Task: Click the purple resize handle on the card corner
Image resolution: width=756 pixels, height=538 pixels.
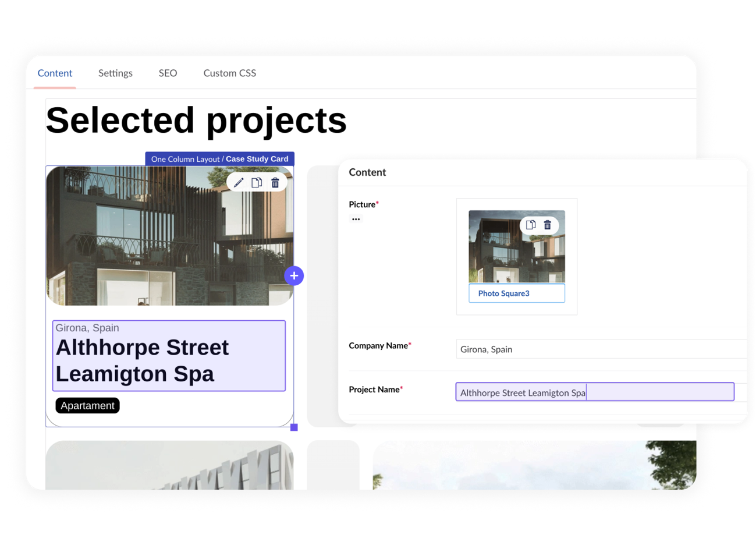Action: tap(294, 427)
